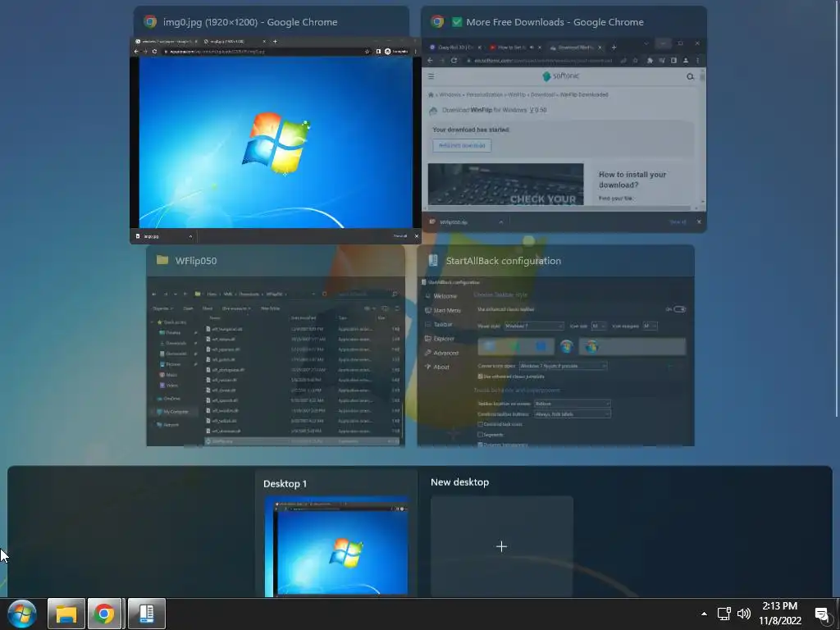Toggle enhanced classic jumplists checkbox in StartAllBack
Viewport: 840px width, 630px height.
pos(480,377)
